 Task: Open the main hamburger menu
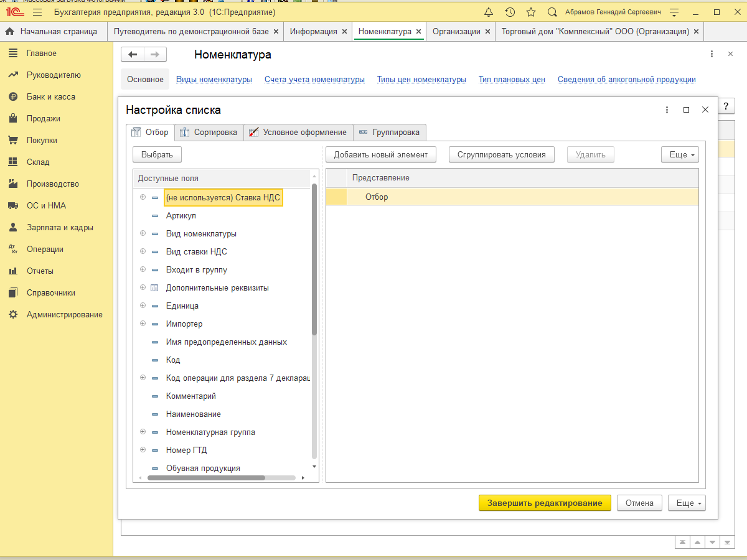[x=37, y=12]
